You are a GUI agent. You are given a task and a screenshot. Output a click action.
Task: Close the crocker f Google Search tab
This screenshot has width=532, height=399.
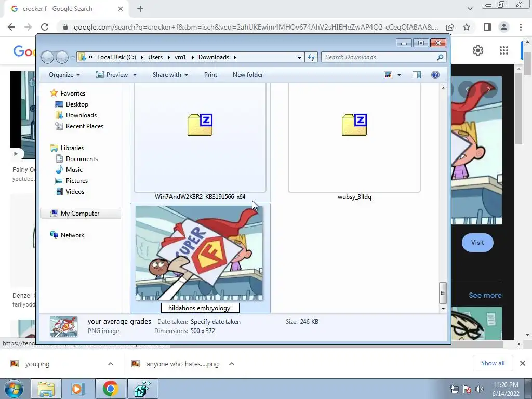(x=120, y=9)
